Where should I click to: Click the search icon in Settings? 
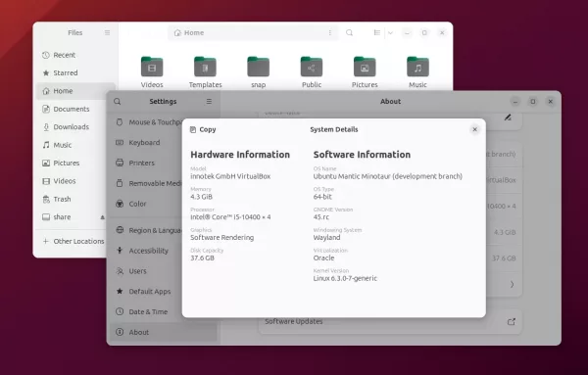[118, 102]
